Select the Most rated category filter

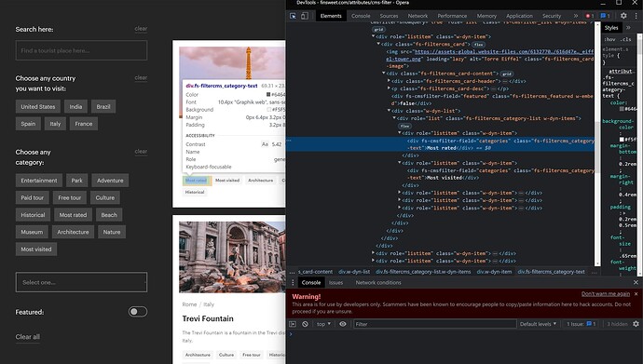(73, 214)
